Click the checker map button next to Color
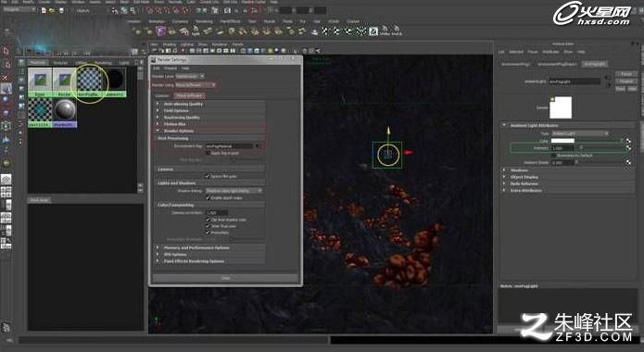Screen dimensions: 644x352 [628, 141]
